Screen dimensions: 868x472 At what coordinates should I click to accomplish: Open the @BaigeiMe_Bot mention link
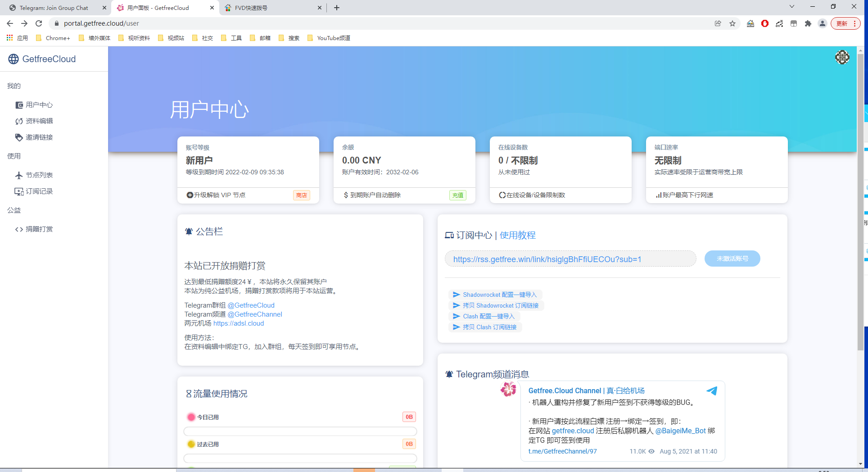[680, 431]
